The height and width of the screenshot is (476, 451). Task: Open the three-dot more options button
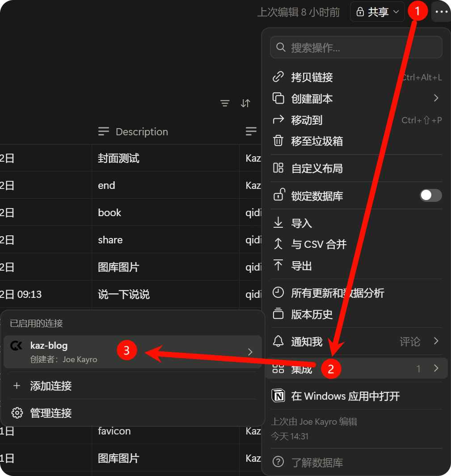point(441,12)
